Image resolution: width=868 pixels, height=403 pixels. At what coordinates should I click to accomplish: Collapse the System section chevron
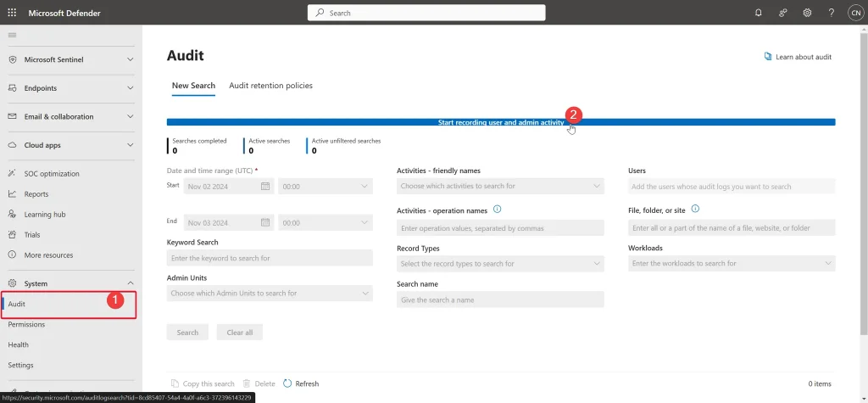point(130,283)
